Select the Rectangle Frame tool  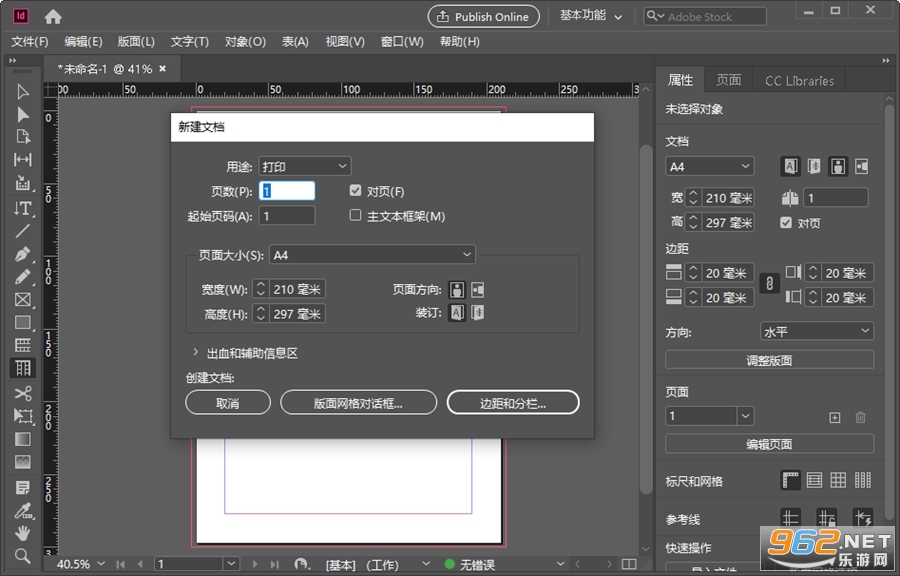pyautogui.click(x=23, y=299)
